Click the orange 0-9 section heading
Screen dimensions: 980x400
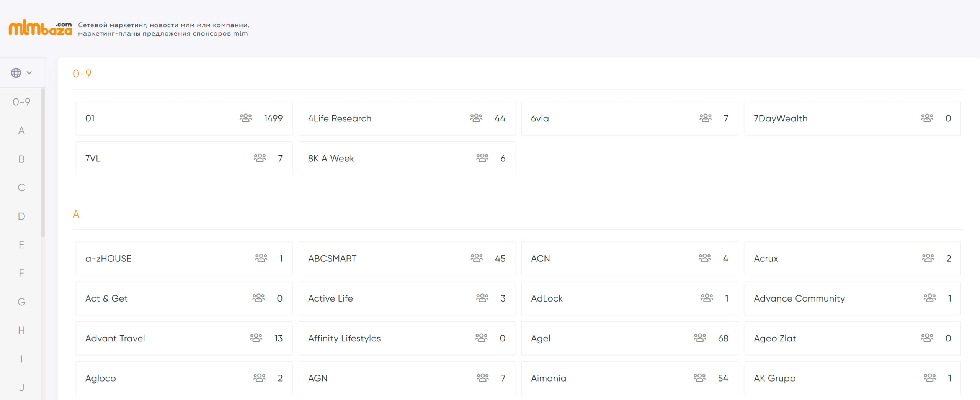(x=82, y=74)
